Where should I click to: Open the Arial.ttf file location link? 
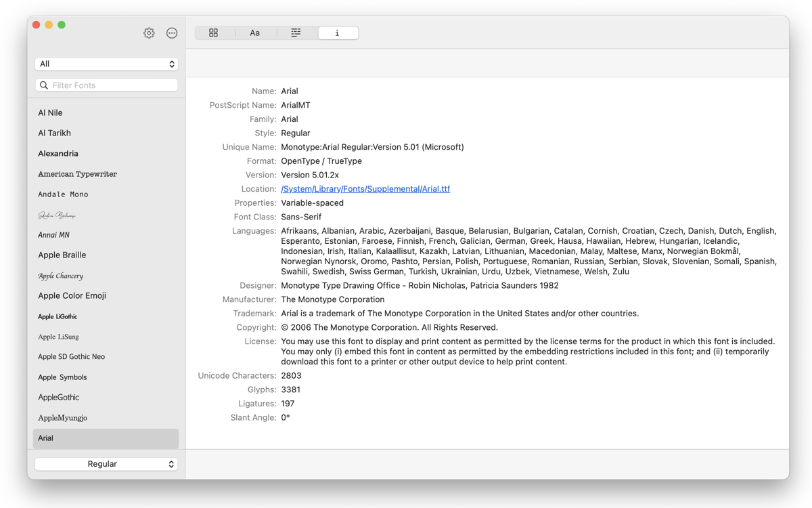click(x=365, y=189)
